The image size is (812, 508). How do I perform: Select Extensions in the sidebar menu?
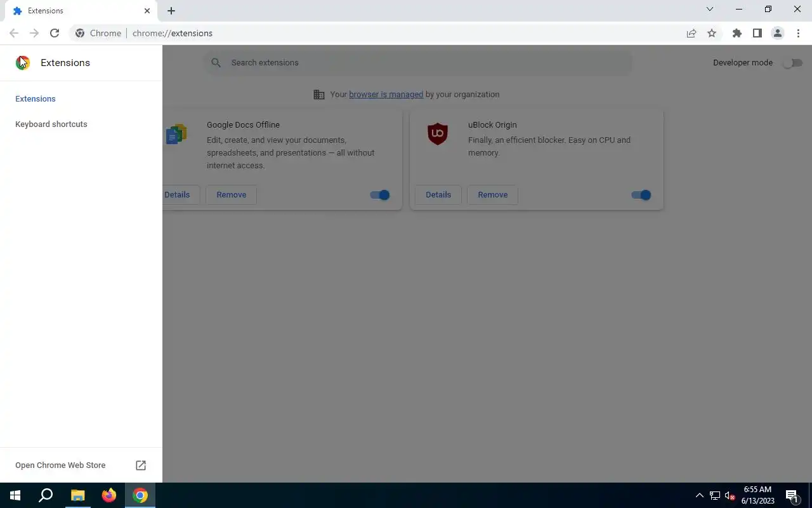pyautogui.click(x=36, y=99)
